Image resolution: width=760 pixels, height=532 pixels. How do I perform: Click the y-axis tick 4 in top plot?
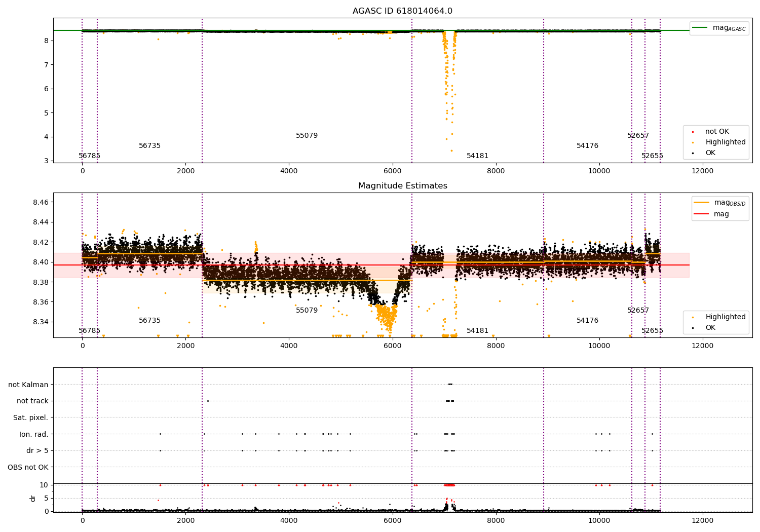[x=47, y=137]
